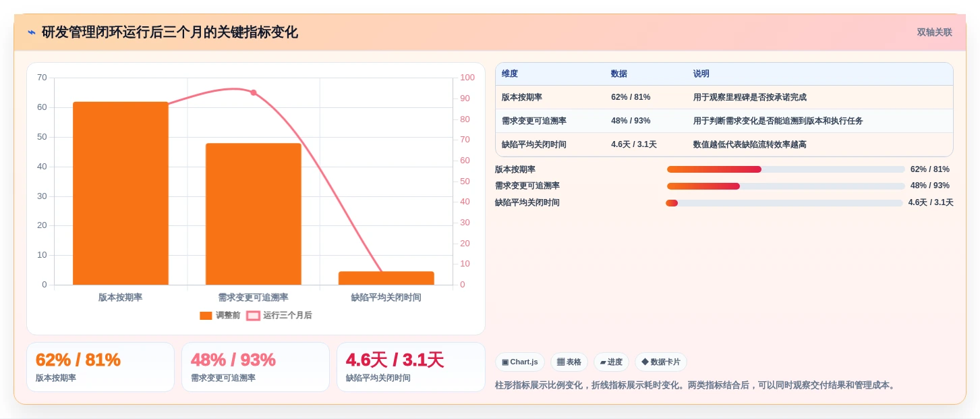Click the 数据 table column header
Viewport: 980px width, 419px height.
pos(619,74)
